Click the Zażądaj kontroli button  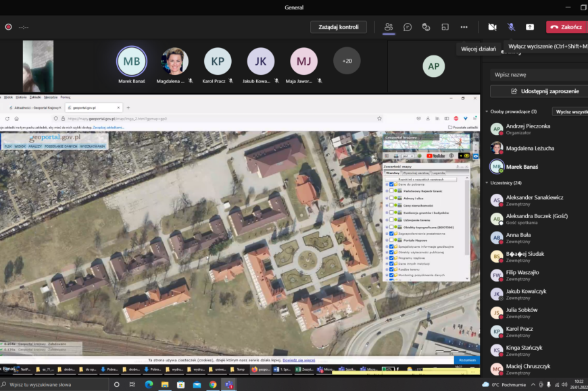[338, 27]
